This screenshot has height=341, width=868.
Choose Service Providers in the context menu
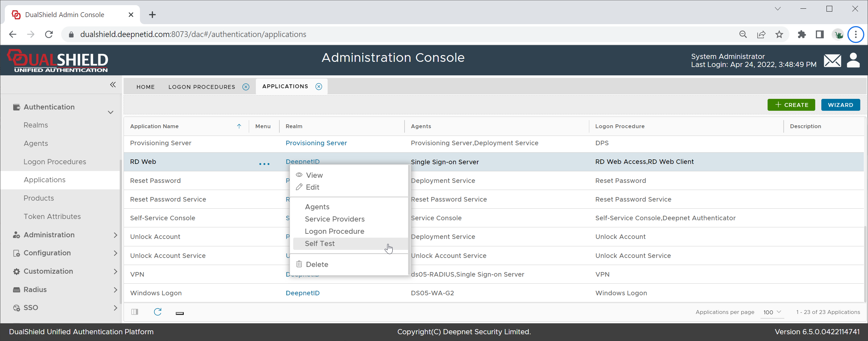coord(334,219)
